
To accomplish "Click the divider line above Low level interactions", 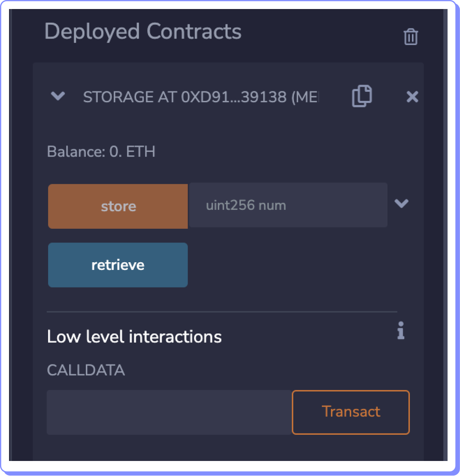I will [222, 312].
